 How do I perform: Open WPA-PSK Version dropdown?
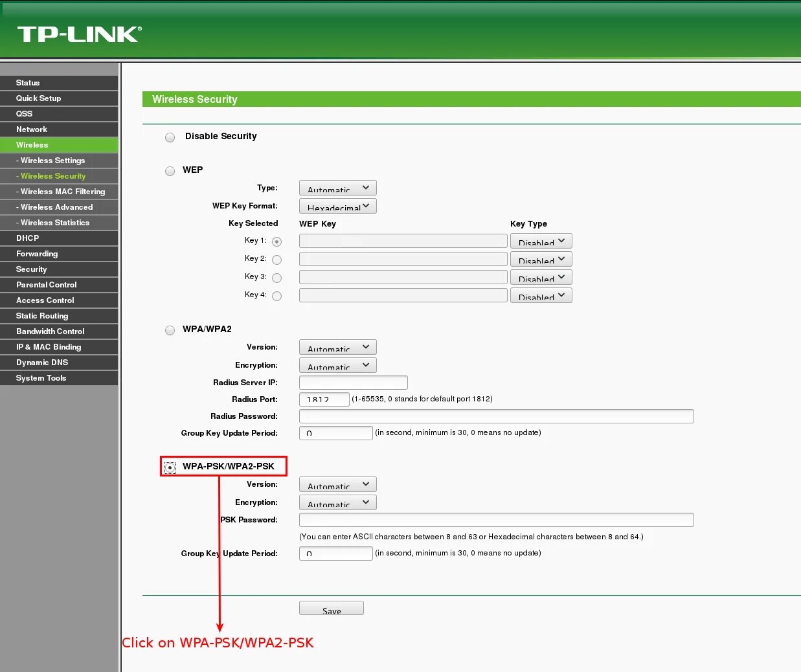tap(338, 484)
